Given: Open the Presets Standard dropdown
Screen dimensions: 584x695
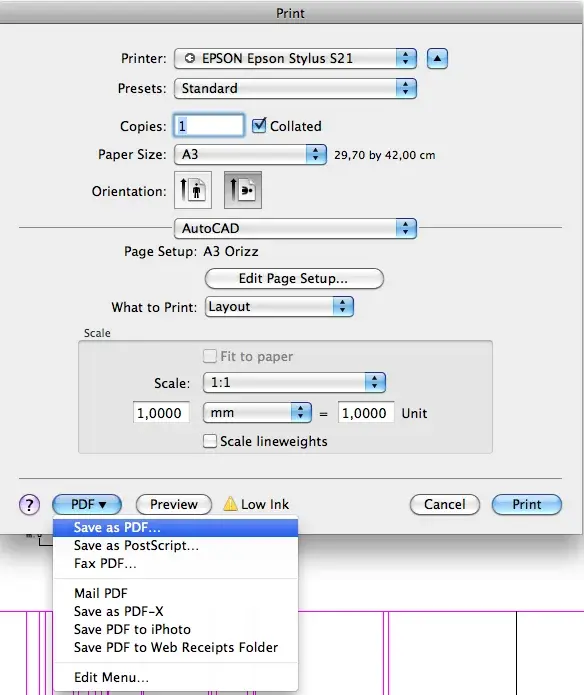Looking at the screenshot, I should pyautogui.click(x=296, y=88).
